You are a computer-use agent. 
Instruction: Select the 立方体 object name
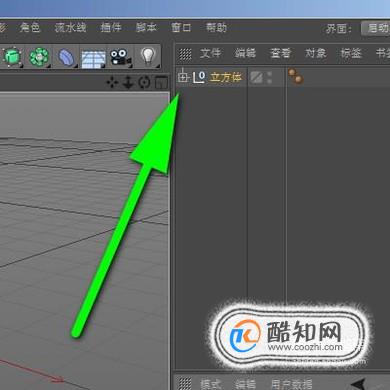tap(226, 77)
